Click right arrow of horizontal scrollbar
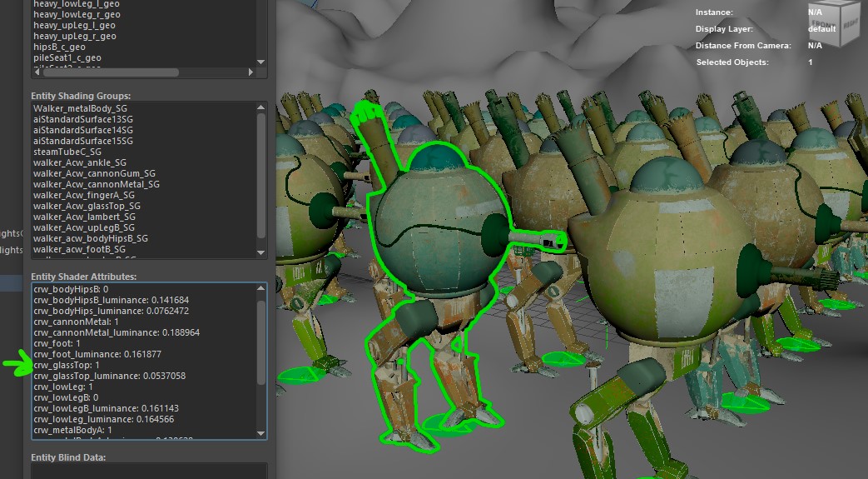The height and width of the screenshot is (479, 868). [250, 72]
